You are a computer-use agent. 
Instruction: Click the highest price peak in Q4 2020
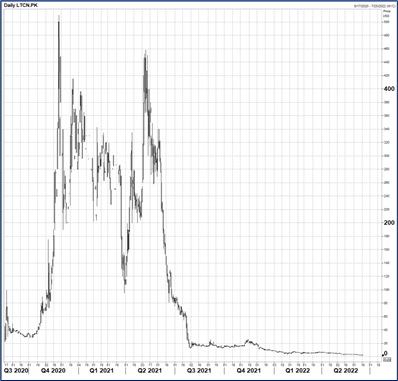(x=59, y=17)
